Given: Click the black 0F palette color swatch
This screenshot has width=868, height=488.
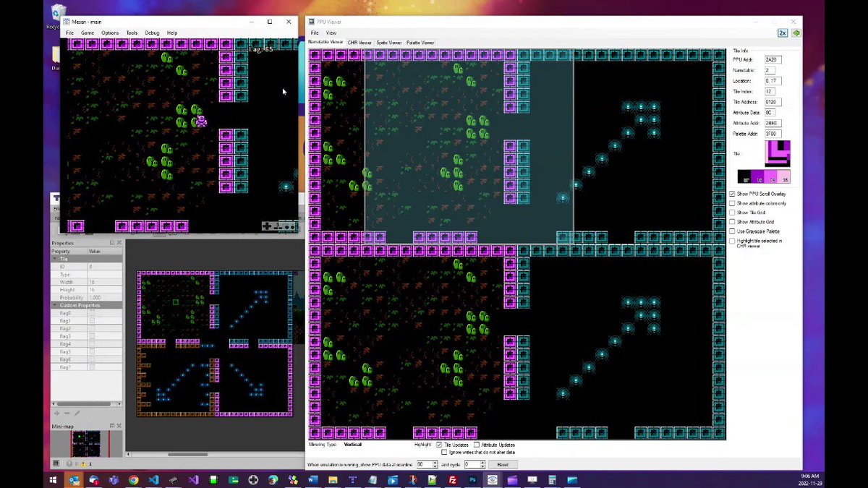Looking at the screenshot, I should click(x=744, y=176).
